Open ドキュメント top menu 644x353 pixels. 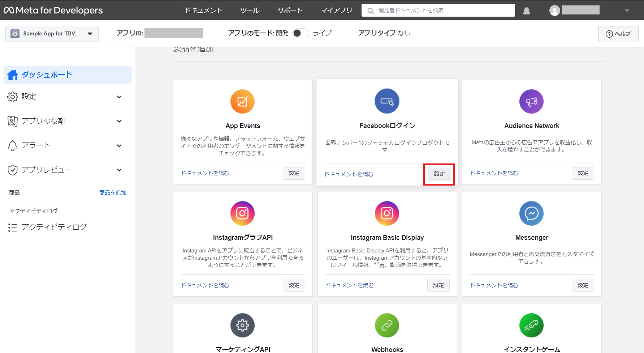point(204,10)
